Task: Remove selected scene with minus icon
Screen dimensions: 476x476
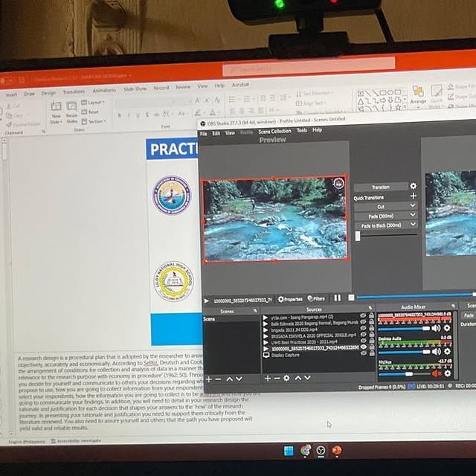Action: click(218, 379)
